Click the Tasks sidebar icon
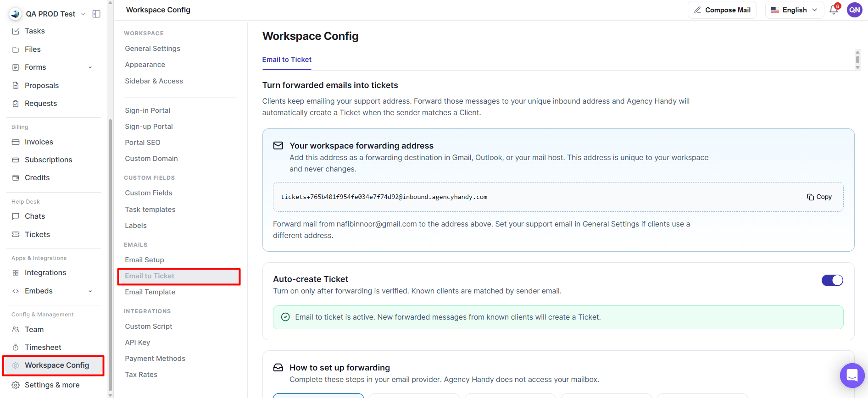 pos(16,31)
